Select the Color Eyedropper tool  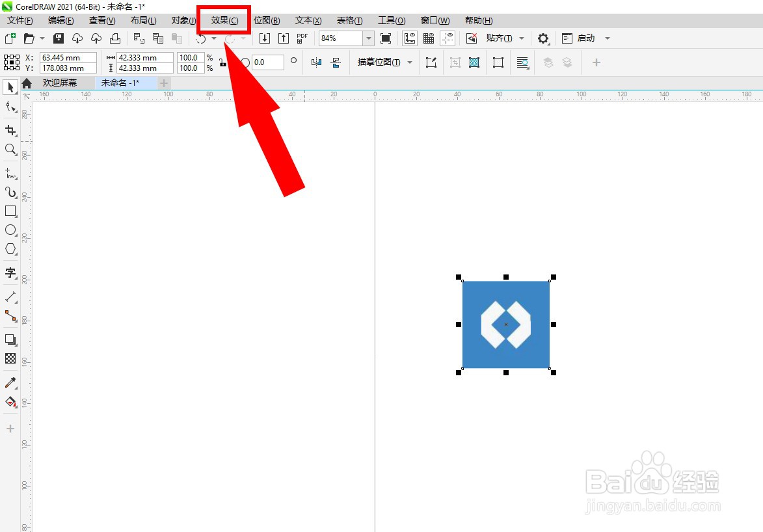pyautogui.click(x=10, y=382)
